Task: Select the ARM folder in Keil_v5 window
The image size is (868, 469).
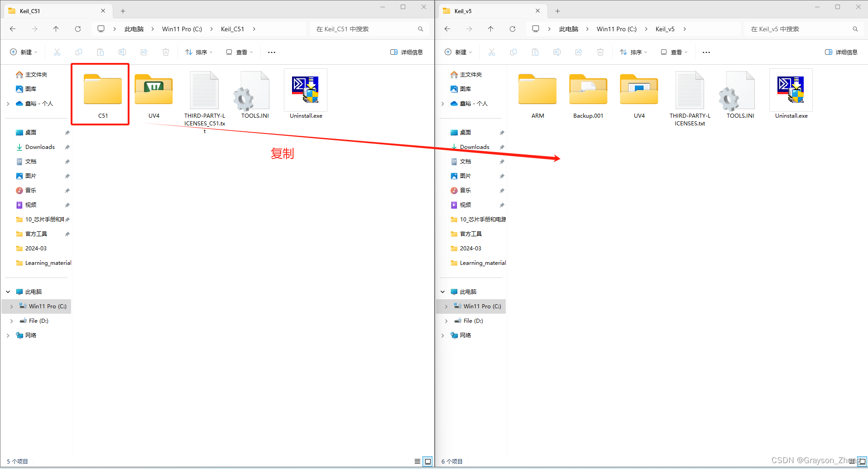Action: click(537, 94)
